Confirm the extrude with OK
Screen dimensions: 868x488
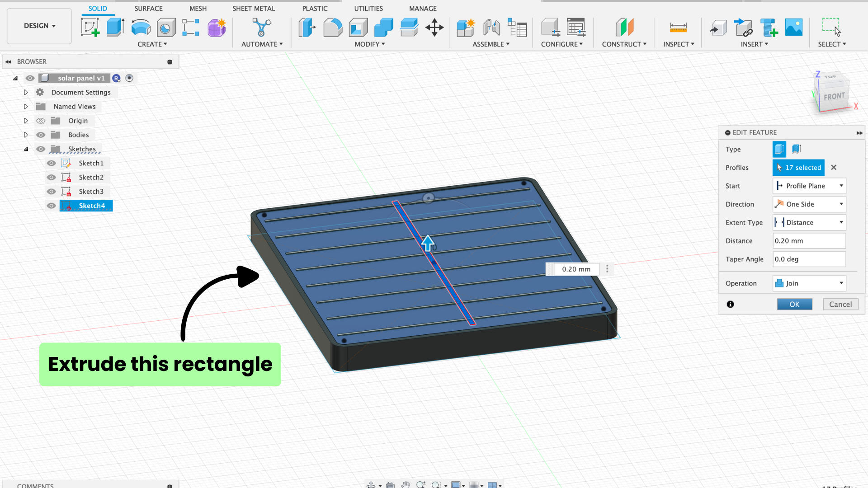794,304
